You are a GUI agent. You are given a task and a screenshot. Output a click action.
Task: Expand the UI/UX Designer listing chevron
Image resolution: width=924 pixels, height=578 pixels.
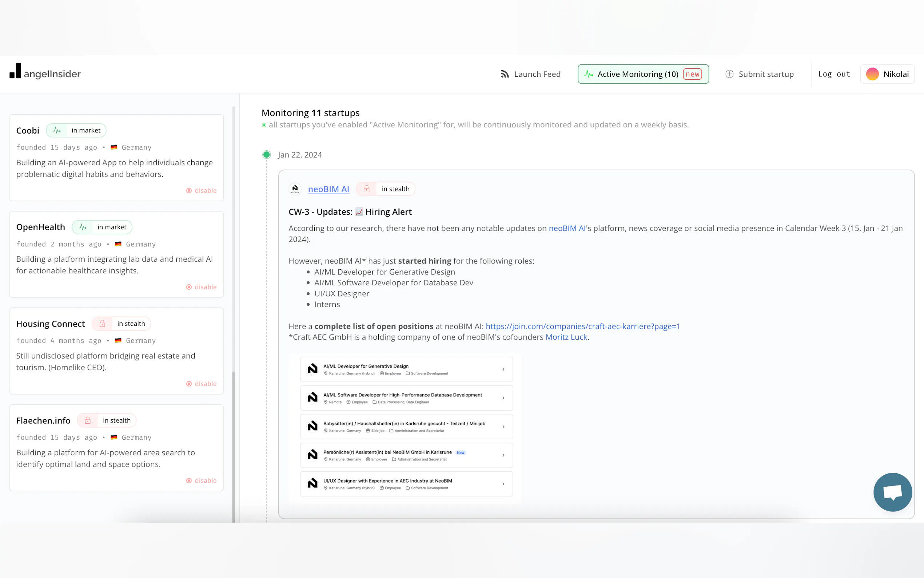(x=503, y=484)
